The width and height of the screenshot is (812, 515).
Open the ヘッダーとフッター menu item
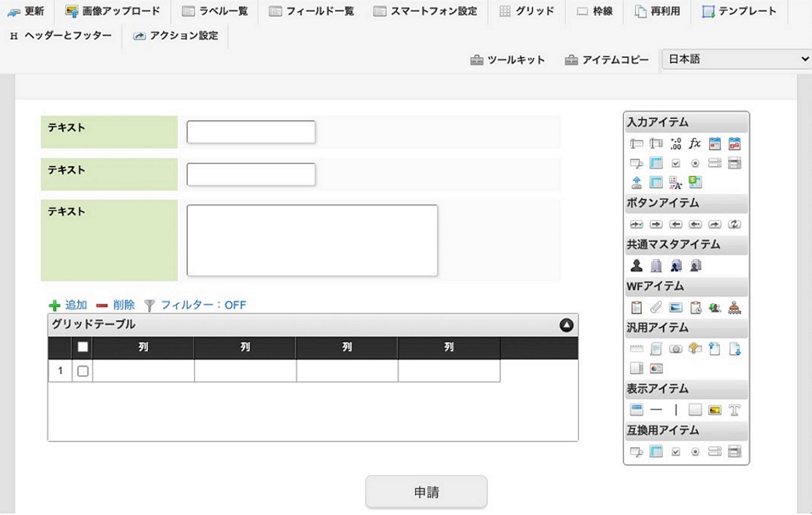pos(61,36)
